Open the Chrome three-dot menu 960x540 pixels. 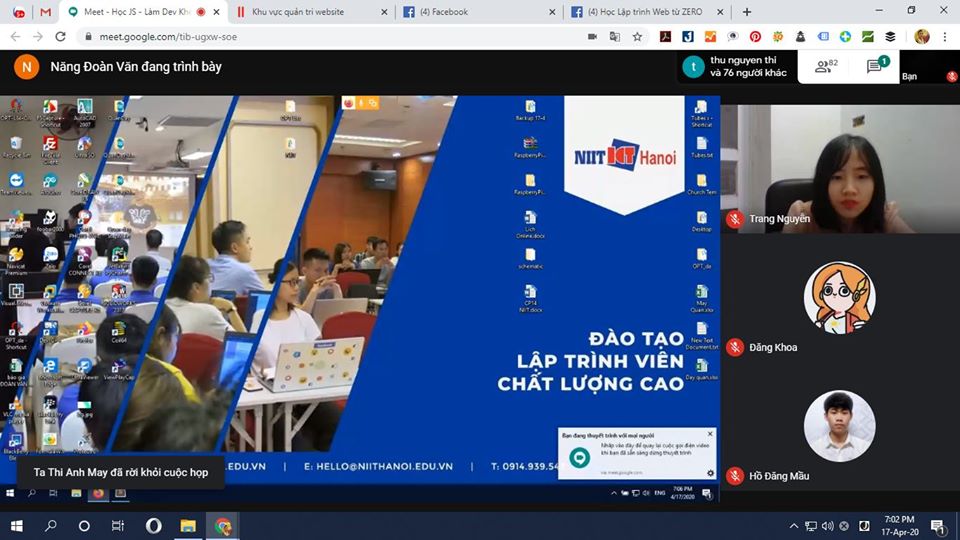pyautogui.click(x=945, y=37)
